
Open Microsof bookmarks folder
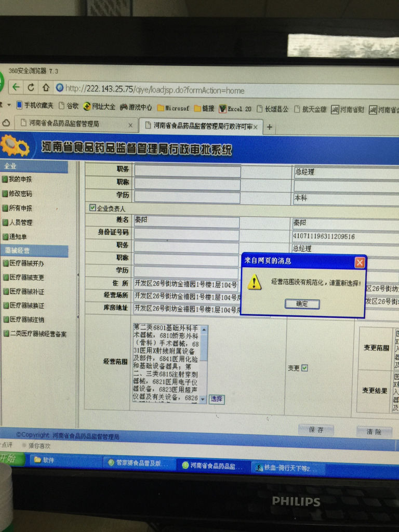click(173, 108)
